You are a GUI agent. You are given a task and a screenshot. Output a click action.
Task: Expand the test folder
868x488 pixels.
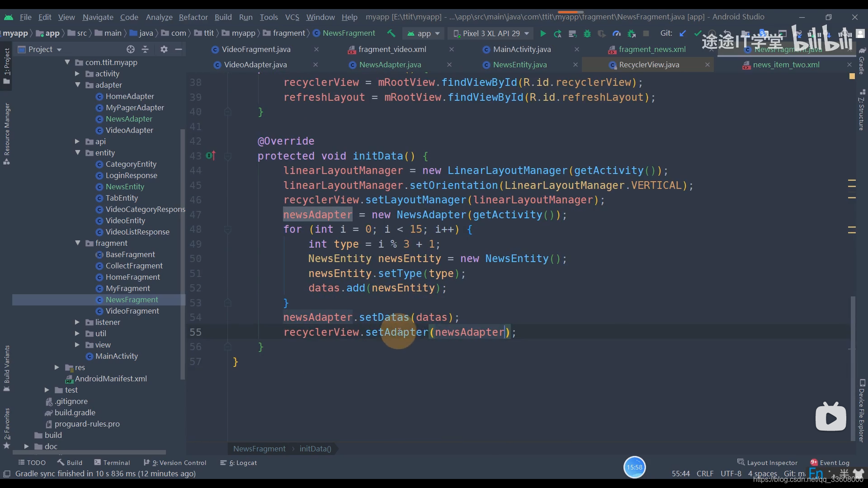tap(47, 390)
